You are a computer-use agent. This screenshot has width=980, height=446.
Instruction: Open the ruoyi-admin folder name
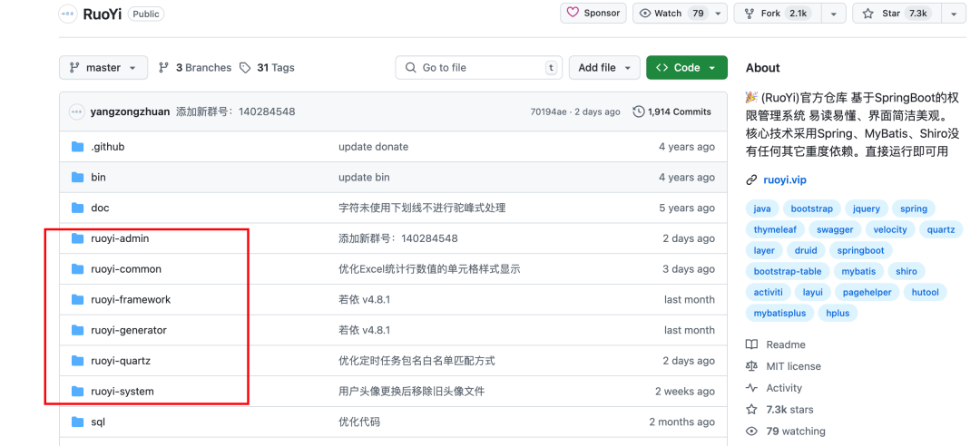pyautogui.click(x=120, y=238)
